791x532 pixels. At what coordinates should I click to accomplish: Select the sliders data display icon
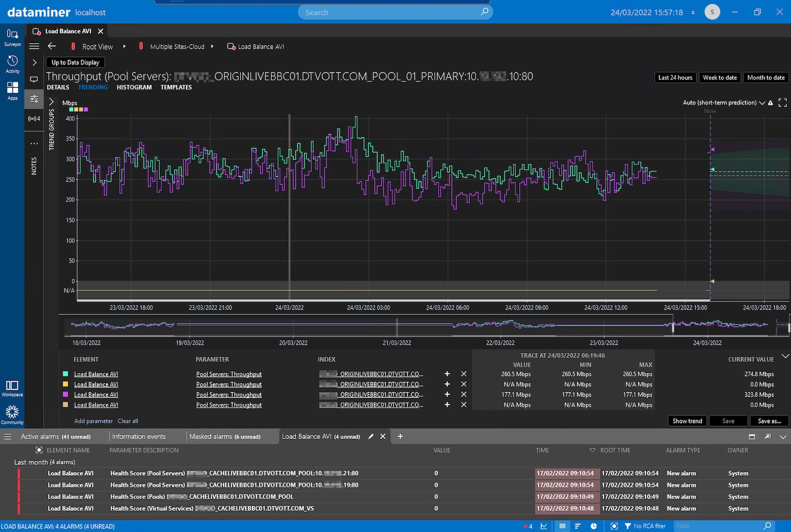(x=34, y=99)
